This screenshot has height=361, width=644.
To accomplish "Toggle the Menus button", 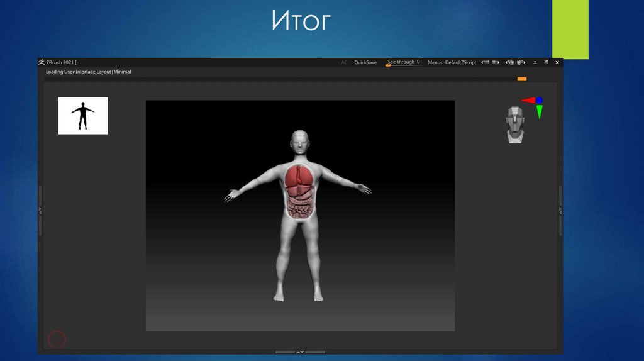I will click(435, 62).
